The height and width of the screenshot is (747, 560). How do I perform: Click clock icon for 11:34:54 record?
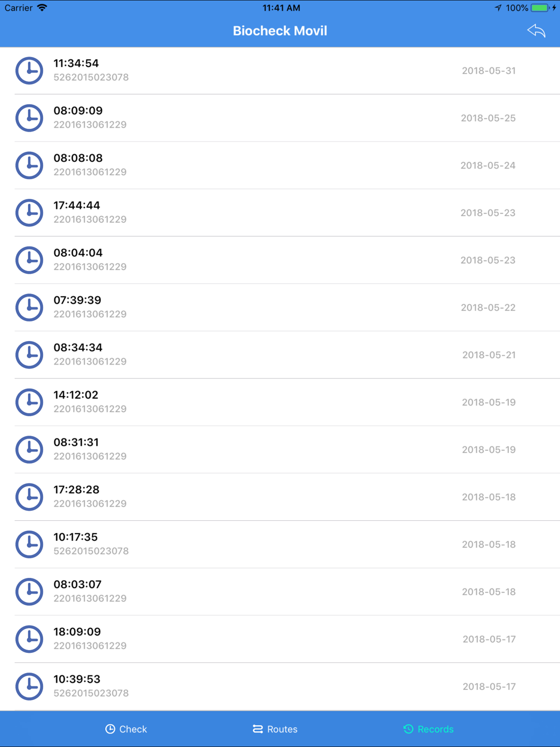tap(29, 71)
